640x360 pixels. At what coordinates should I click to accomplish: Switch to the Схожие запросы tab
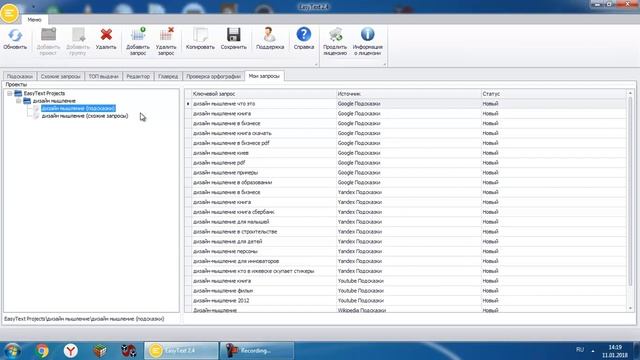click(60, 76)
